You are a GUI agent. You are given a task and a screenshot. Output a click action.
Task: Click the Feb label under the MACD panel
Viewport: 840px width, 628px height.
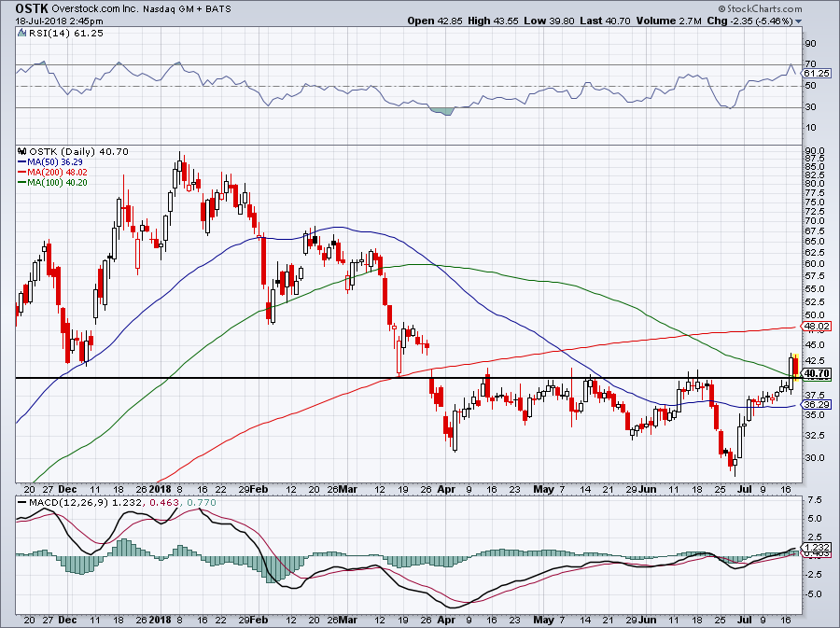click(259, 620)
